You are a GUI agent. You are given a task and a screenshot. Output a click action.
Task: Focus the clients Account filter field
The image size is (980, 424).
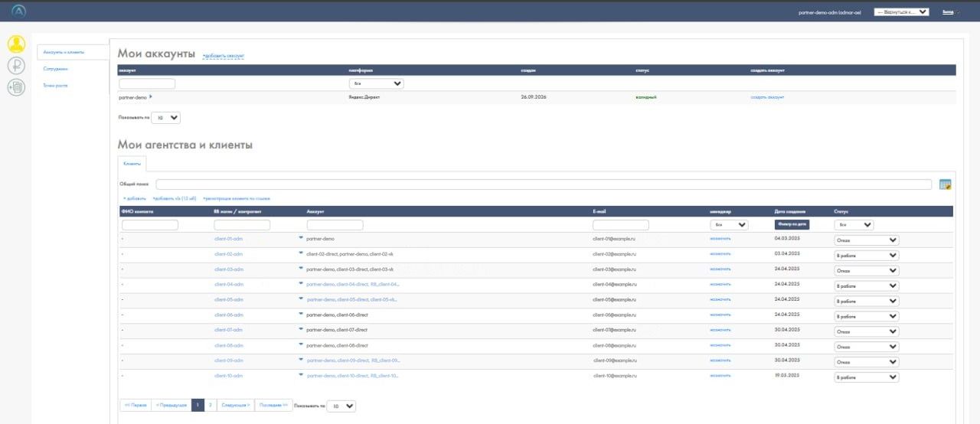pyautogui.click(x=335, y=225)
